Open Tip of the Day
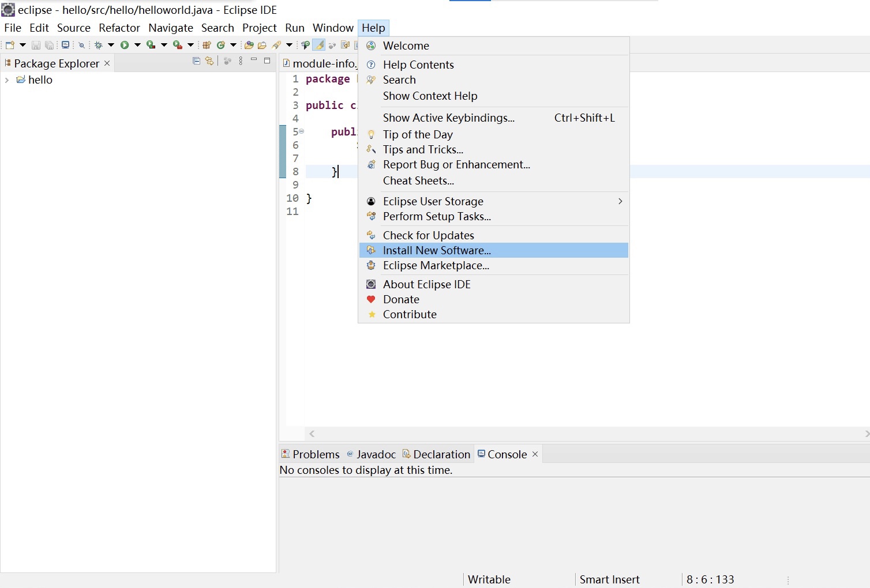The width and height of the screenshot is (870, 588). 494,134
